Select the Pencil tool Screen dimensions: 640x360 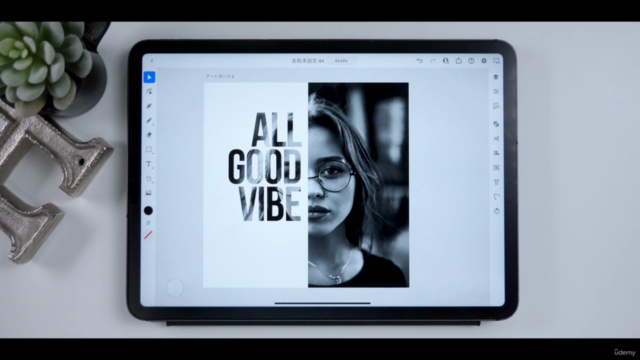tap(149, 120)
